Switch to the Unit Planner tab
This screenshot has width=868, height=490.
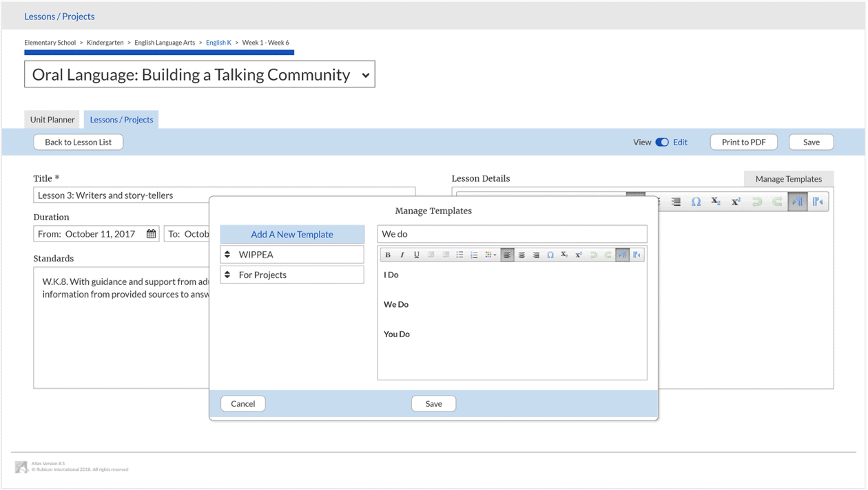click(x=52, y=120)
